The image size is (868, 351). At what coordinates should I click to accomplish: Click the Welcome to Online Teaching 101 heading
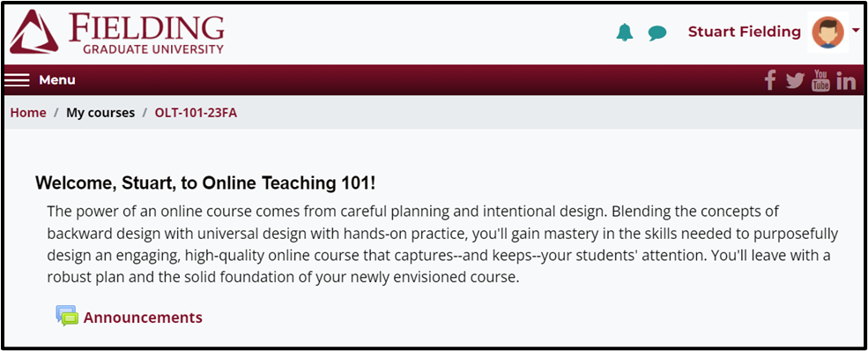205,183
